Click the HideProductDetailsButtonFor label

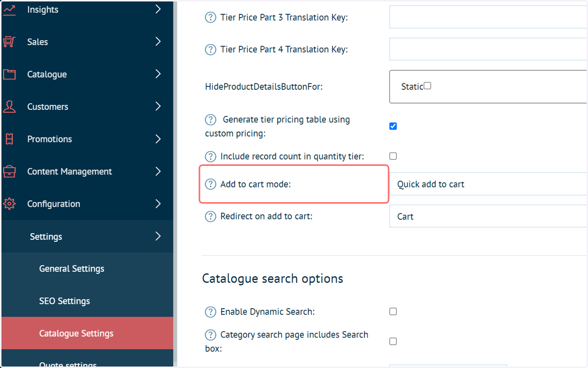264,87
